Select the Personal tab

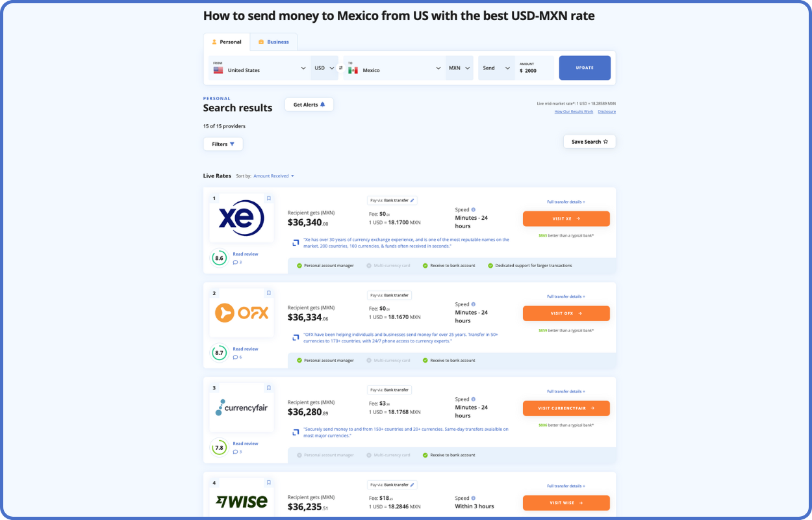click(x=227, y=42)
